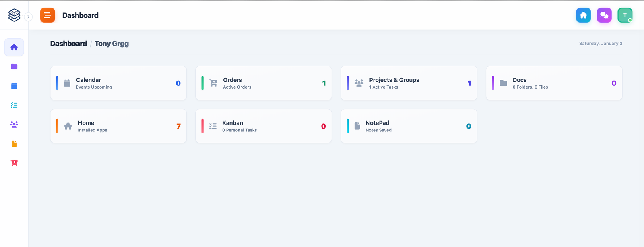The width and height of the screenshot is (644, 247).
Task: Click the Tony Grgg breadcrumb name
Action: (111, 44)
